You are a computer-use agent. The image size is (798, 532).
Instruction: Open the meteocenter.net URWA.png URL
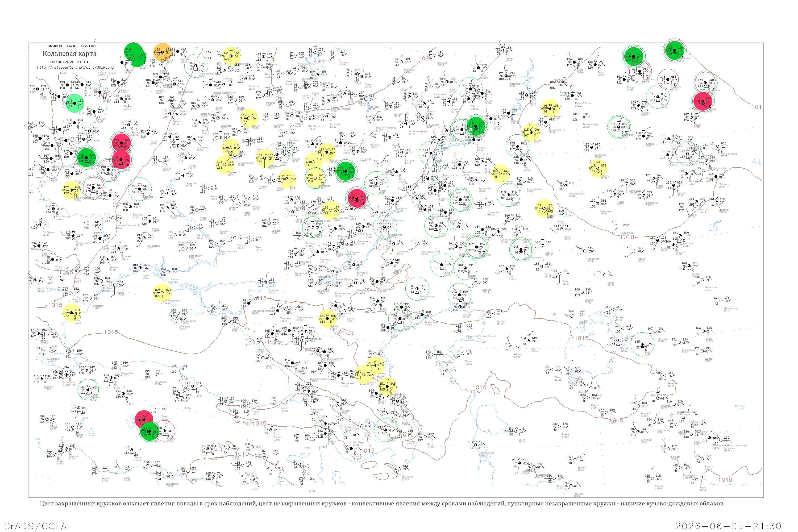75,68
